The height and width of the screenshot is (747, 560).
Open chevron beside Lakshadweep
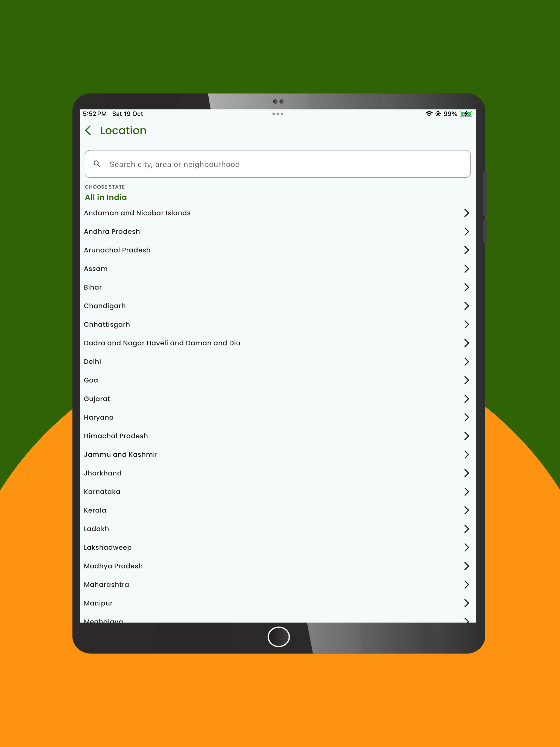466,547
